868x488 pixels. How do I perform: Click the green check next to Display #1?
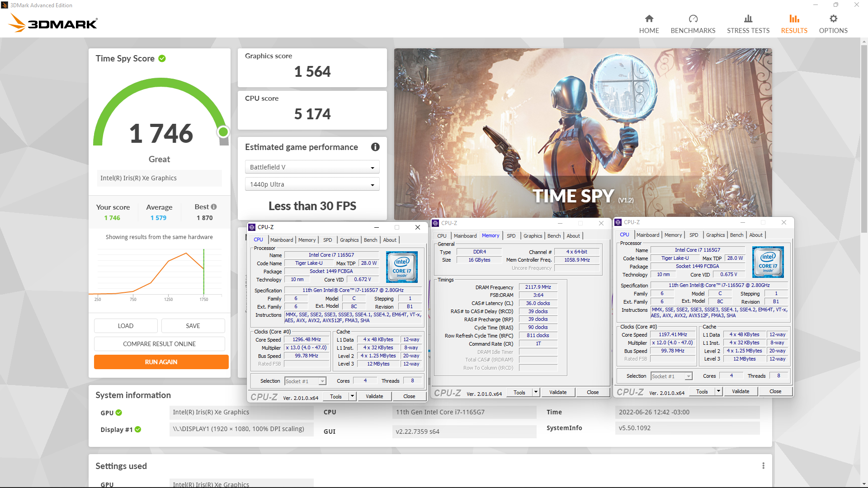pyautogui.click(x=138, y=430)
